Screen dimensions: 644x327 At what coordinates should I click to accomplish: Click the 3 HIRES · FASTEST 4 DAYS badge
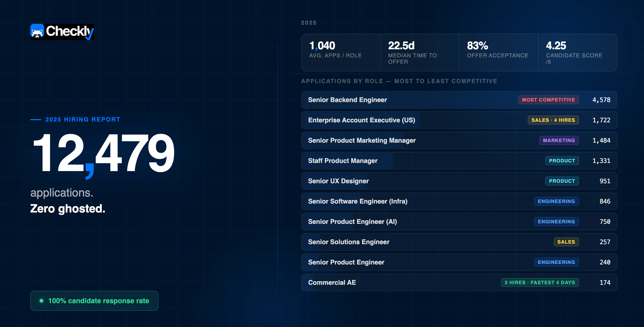tap(539, 282)
